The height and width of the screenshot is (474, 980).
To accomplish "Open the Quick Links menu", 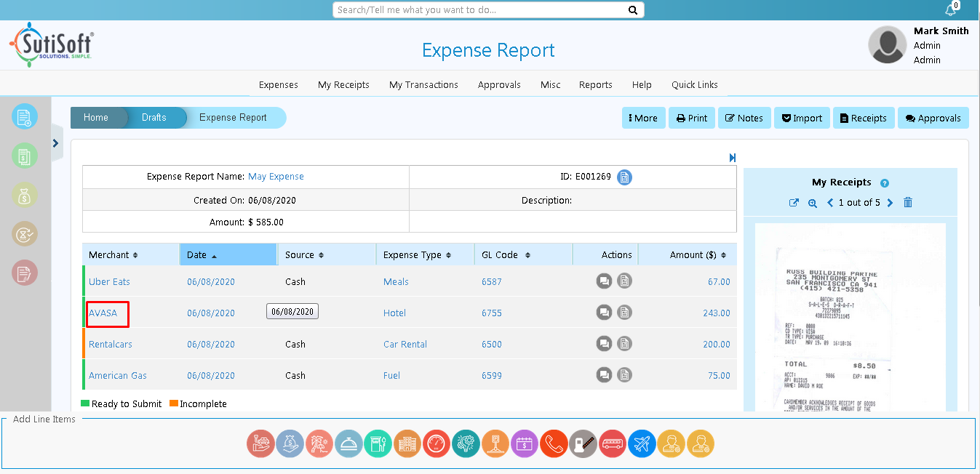I will point(695,85).
